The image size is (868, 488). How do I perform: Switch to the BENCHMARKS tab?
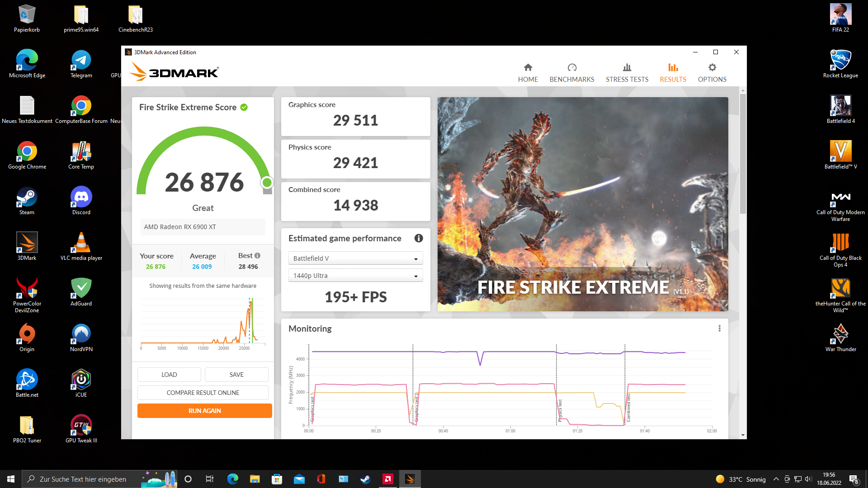point(572,73)
